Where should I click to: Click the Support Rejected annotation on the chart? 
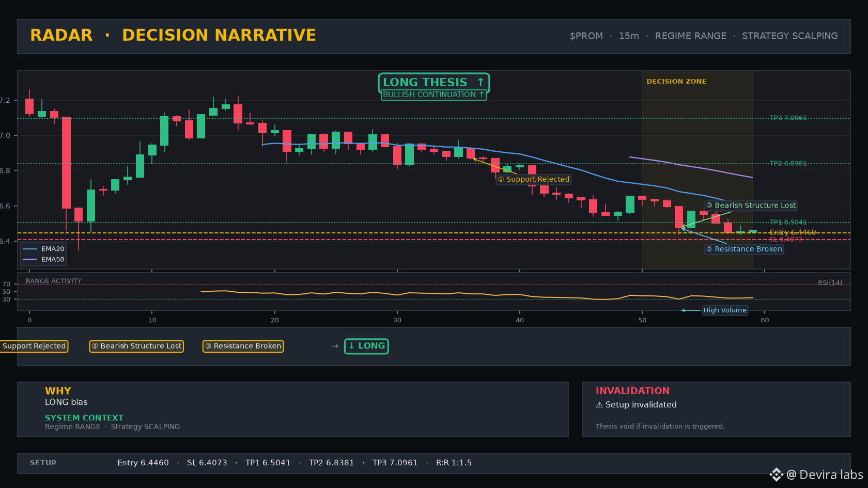tap(534, 179)
